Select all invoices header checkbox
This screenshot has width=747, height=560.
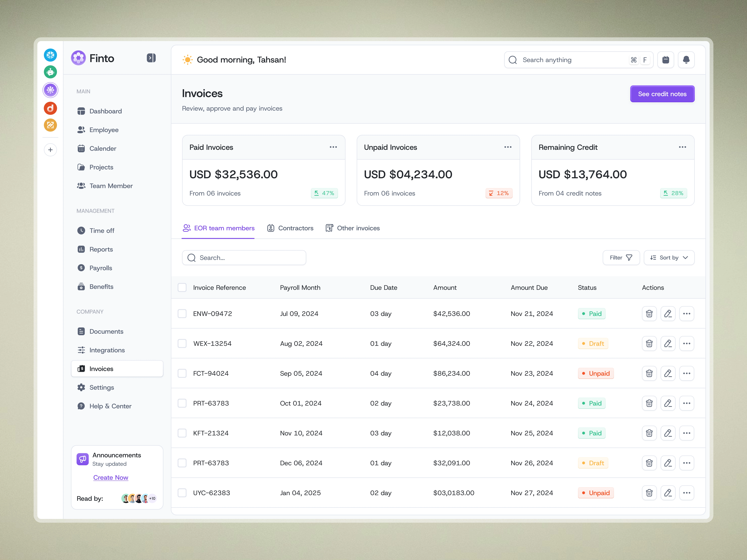tap(182, 288)
